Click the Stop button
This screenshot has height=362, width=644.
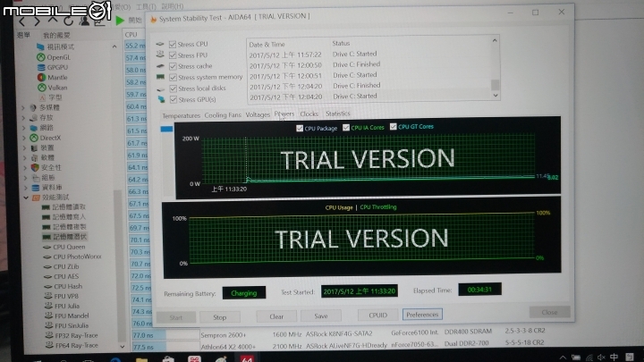(220, 316)
